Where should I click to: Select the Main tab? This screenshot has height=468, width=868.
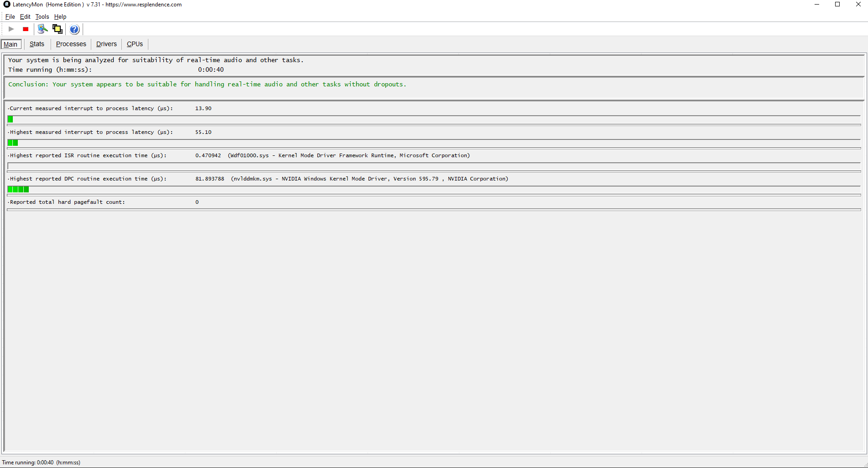(11, 44)
